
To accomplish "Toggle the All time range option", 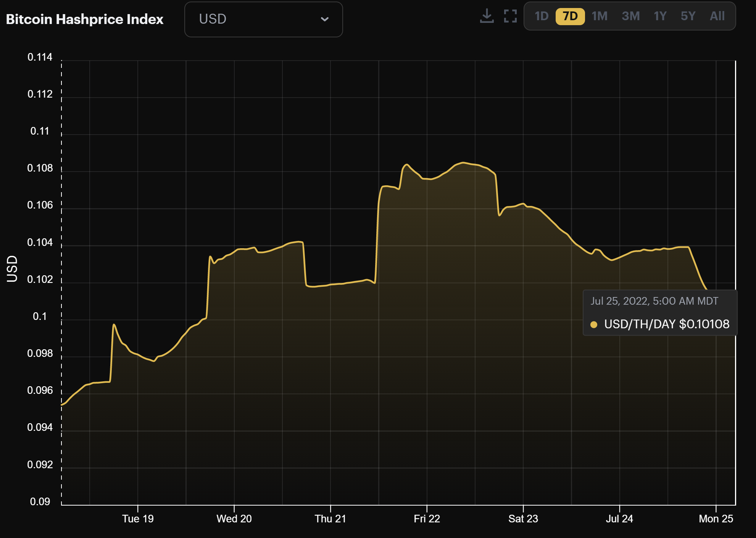I will [717, 16].
